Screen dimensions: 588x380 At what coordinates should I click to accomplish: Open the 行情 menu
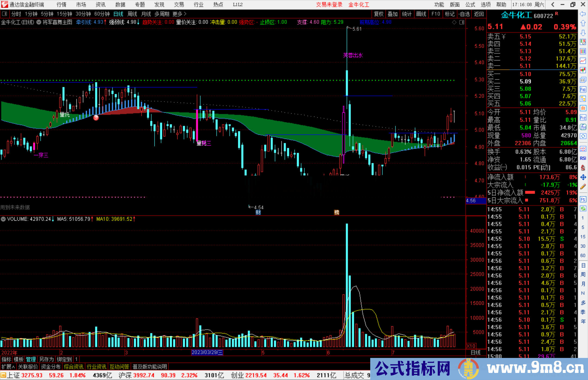click(x=61, y=5)
